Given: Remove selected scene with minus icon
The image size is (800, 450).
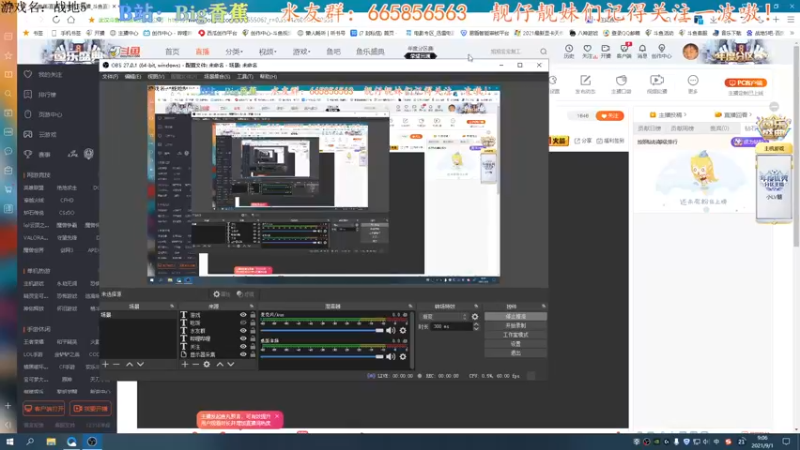Looking at the screenshot, I should tap(116, 364).
